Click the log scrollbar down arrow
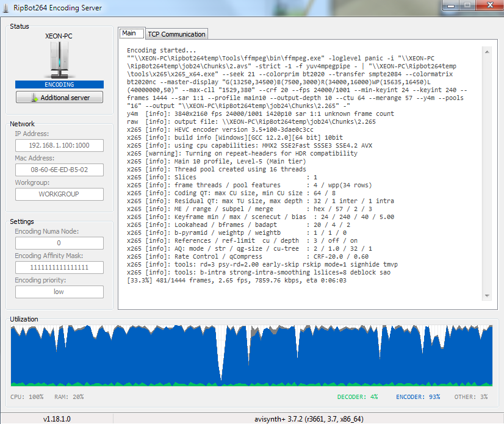 click(x=487, y=296)
